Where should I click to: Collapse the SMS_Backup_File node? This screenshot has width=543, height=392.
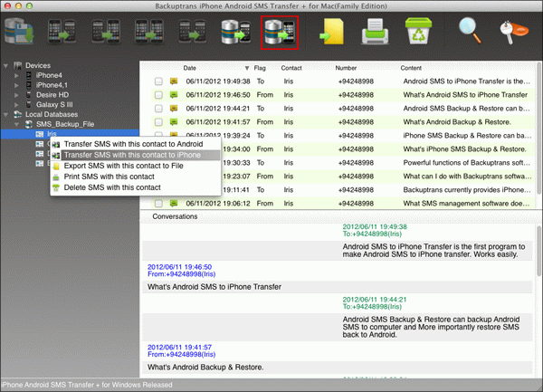(17, 124)
